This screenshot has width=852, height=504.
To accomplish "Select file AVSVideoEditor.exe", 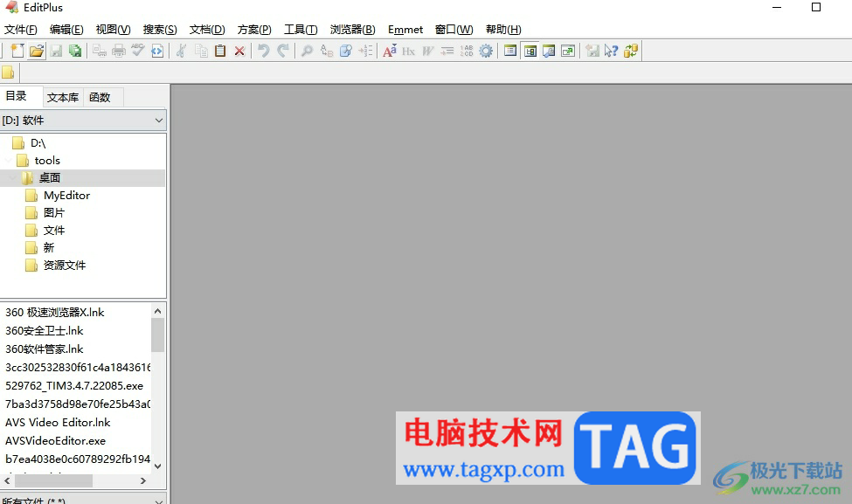I will [x=55, y=440].
